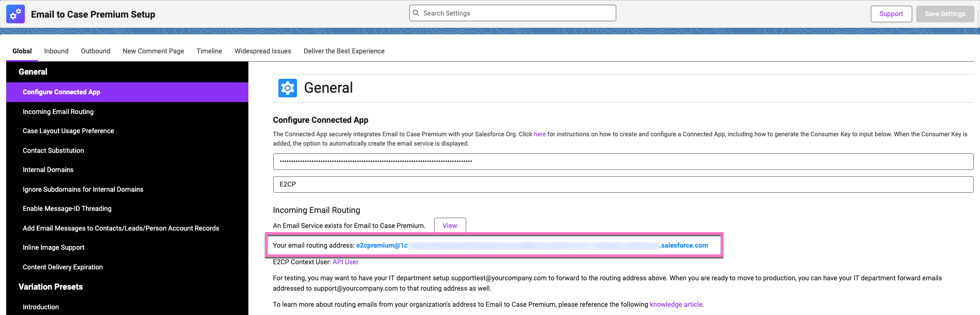Click the Incoming Email Routing heading
The height and width of the screenshot is (315, 980).
point(317,210)
